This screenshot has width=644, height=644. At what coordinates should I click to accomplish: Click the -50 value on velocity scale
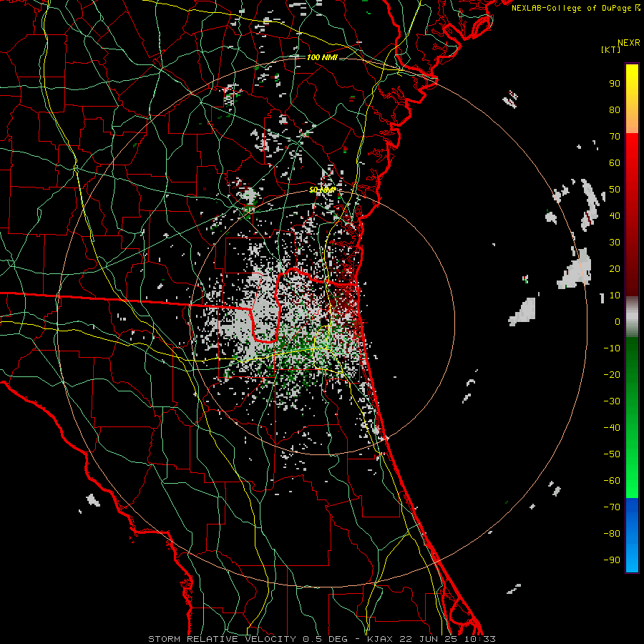(x=612, y=454)
